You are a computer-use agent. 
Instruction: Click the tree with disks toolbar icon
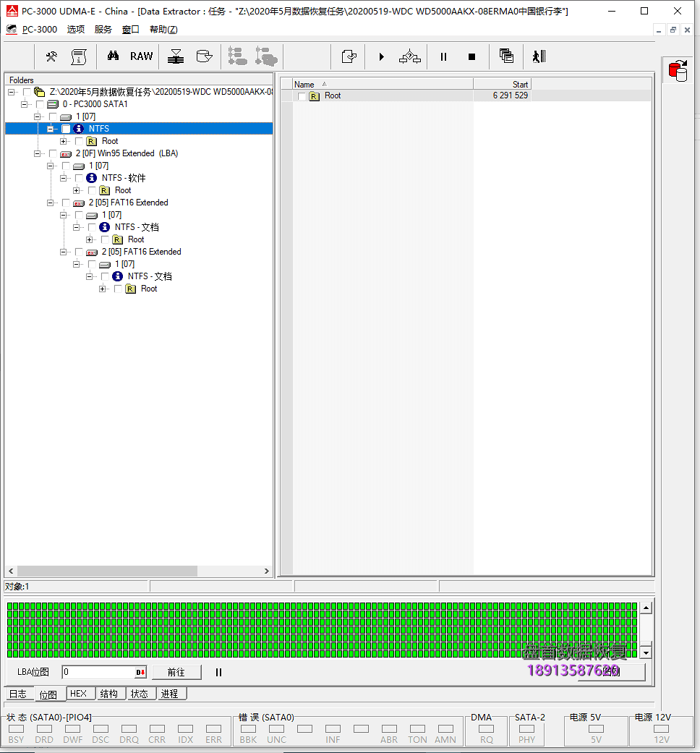(x=266, y=56)
